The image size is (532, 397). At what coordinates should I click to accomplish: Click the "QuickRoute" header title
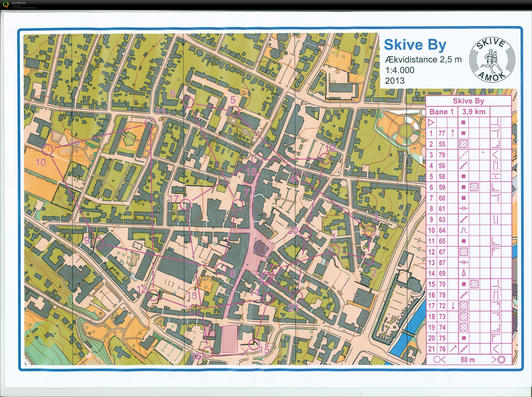click(x=18, y=3)
